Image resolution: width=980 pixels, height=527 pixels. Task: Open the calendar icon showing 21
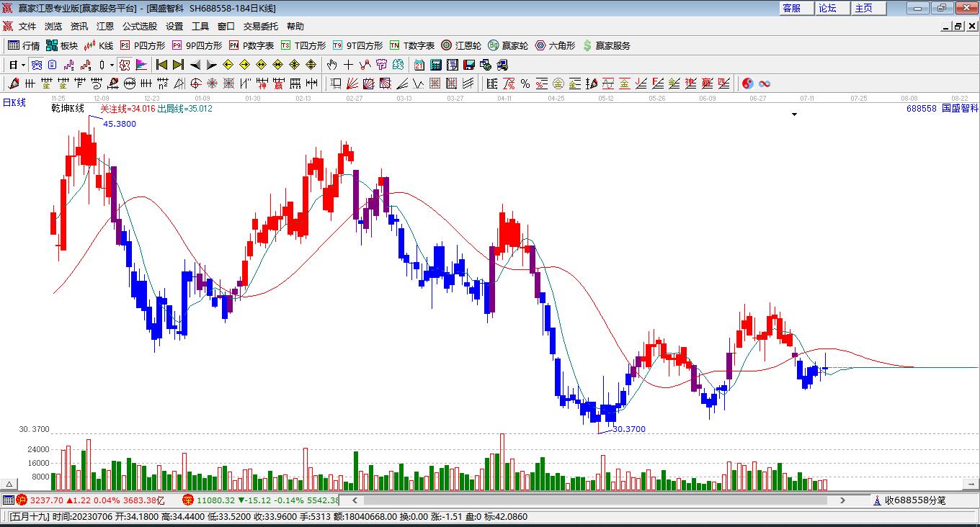pos(419,65)
